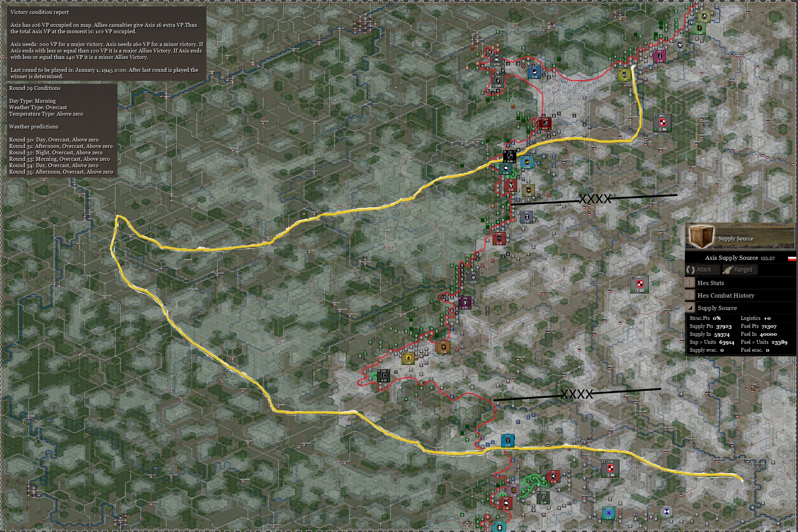Screen dimensions: 798x532
Task: Click the Supply Pts 37923 value
Action: point(724,326)
